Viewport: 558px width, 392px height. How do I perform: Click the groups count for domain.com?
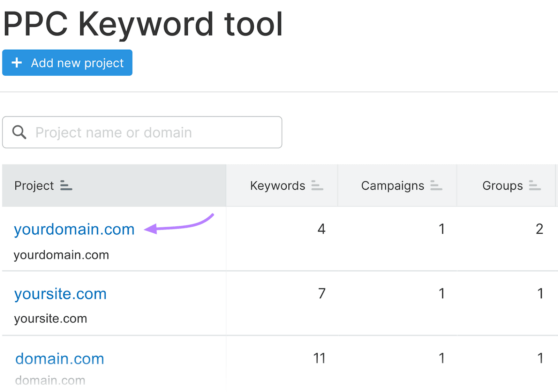(x=540, y=357)
